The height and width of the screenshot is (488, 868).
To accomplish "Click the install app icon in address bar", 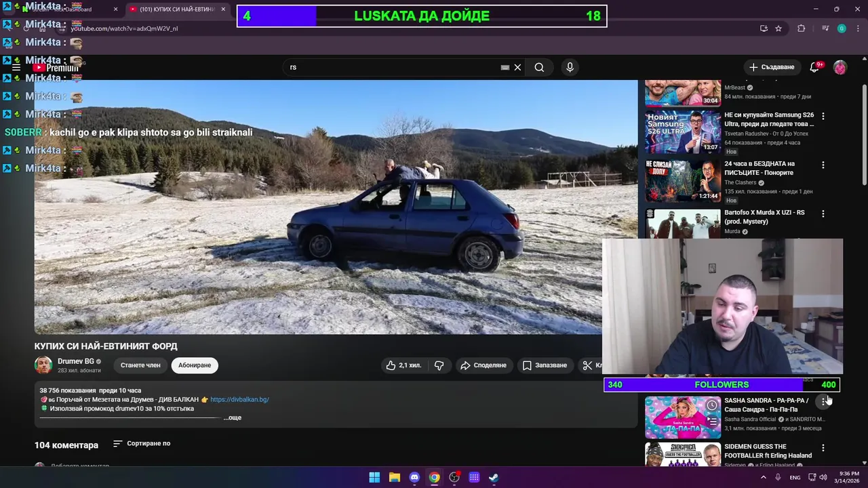I will 764,28.
